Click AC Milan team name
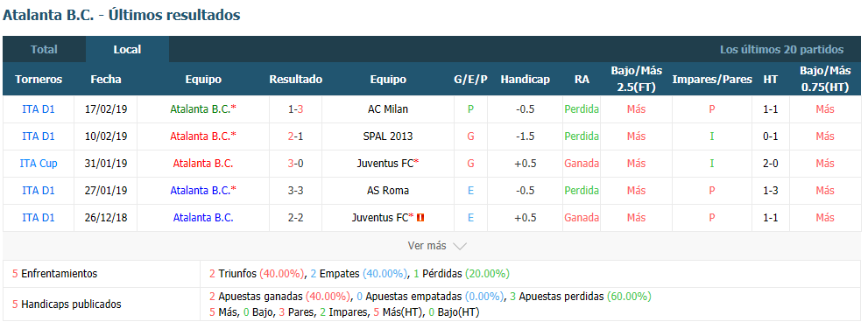Screen dimensions: 868x329 (388, 108)
